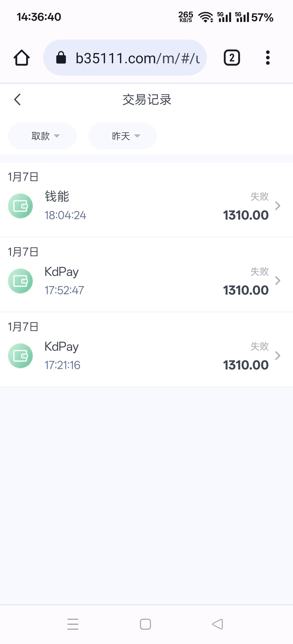Tap the browser home icon
Screen dimensions: 293x644
tap(22, 58)
